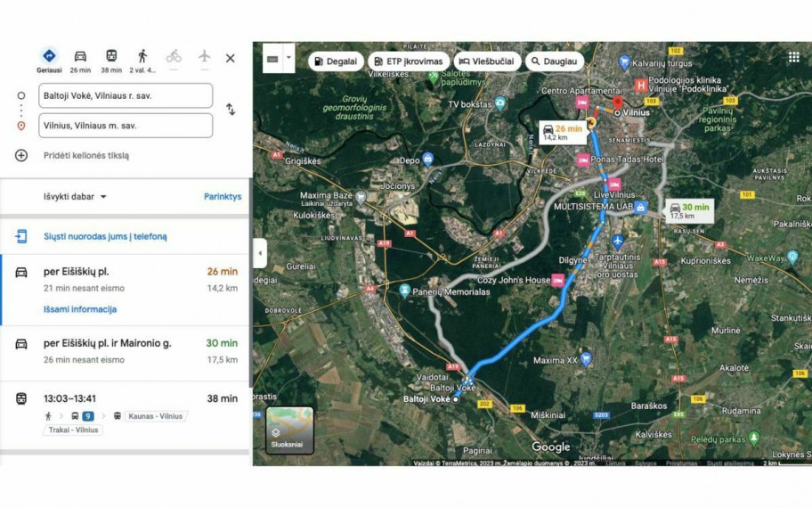
Task: Select transit option 13:03–13:41
Action: click(x=126, y=415)
